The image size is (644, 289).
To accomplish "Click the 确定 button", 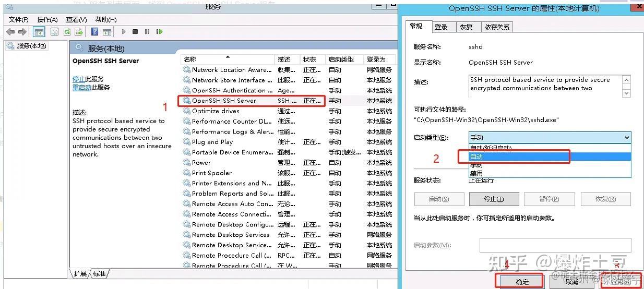I will click(x=522, y=282).
